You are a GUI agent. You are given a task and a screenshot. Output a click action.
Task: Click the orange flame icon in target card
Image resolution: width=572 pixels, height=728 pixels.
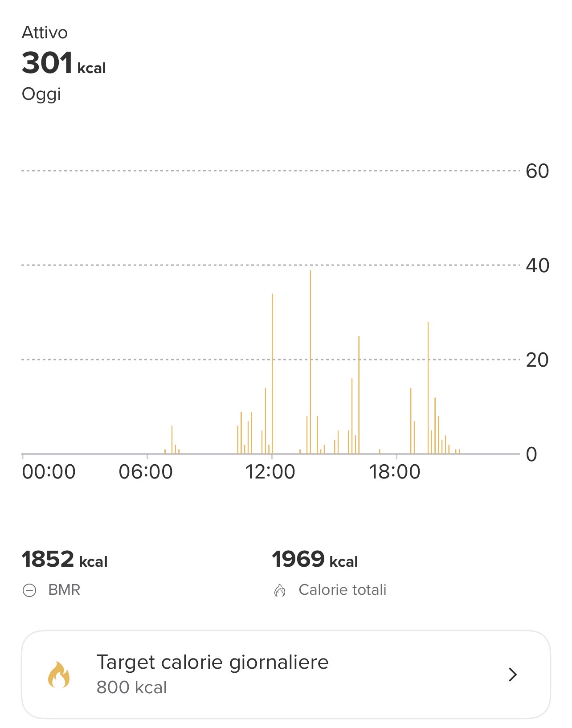pos(59,674)
